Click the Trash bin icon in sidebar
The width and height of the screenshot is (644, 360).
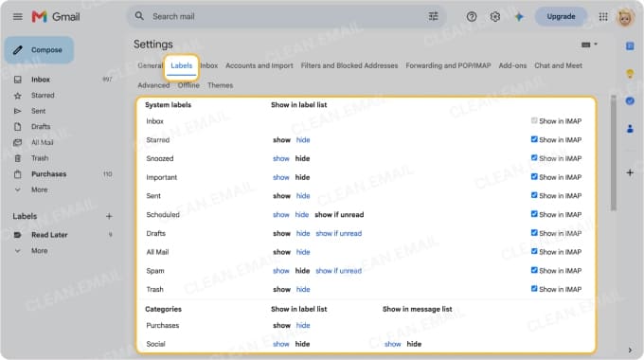click(18, 158)
